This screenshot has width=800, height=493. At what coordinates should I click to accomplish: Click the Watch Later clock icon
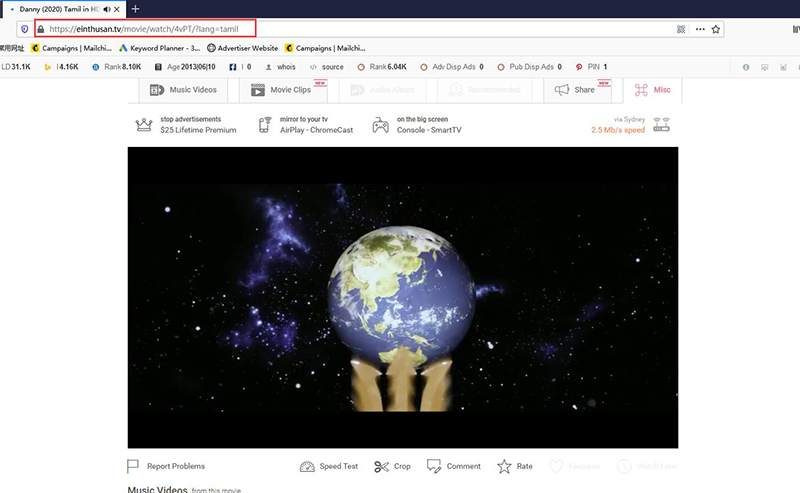coord(624,466)
